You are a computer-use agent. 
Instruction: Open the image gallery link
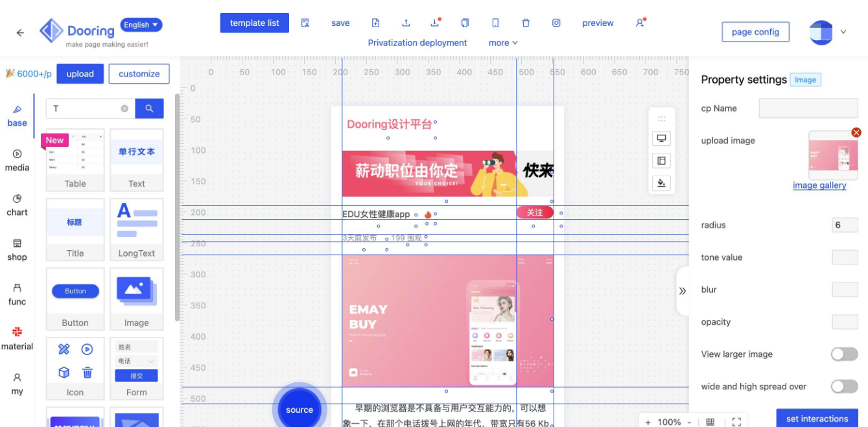(x=819, y=185)
